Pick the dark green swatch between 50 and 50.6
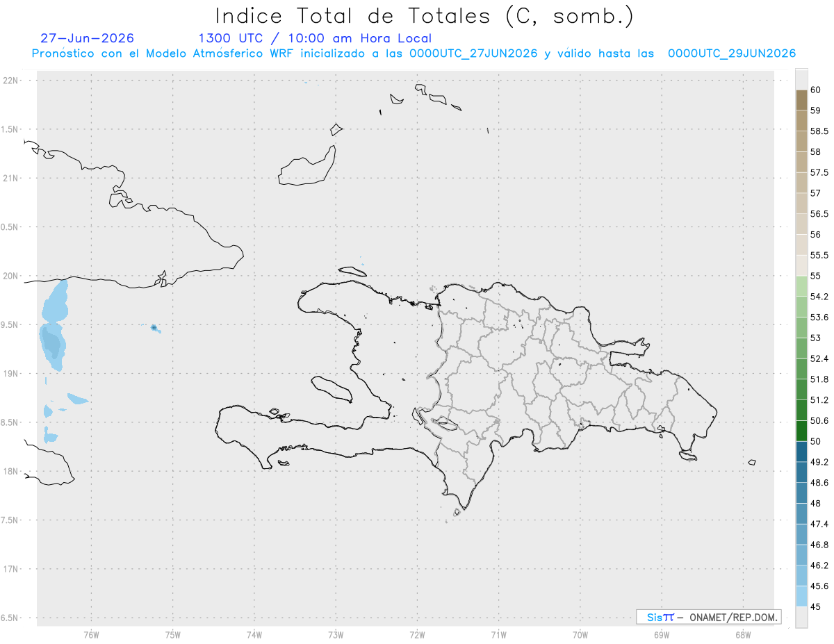Screen dimensions: 834x644 click(801, 431)
